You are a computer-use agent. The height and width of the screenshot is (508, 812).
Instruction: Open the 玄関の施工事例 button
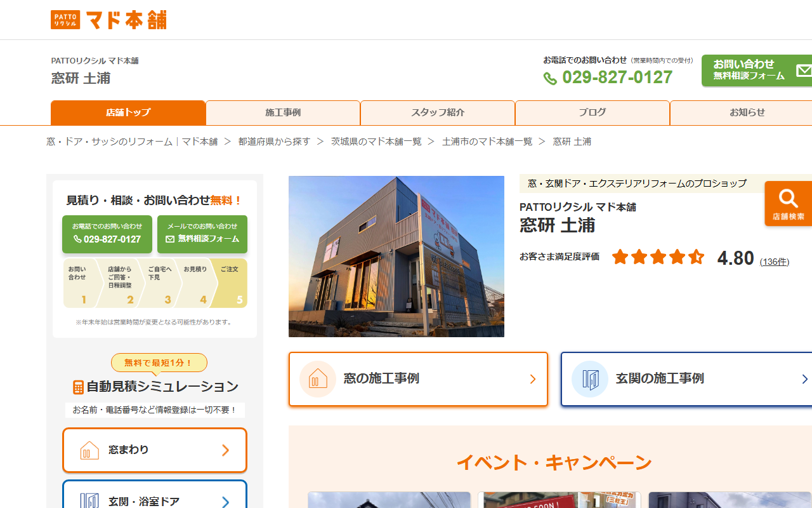(x=686, y=379)
